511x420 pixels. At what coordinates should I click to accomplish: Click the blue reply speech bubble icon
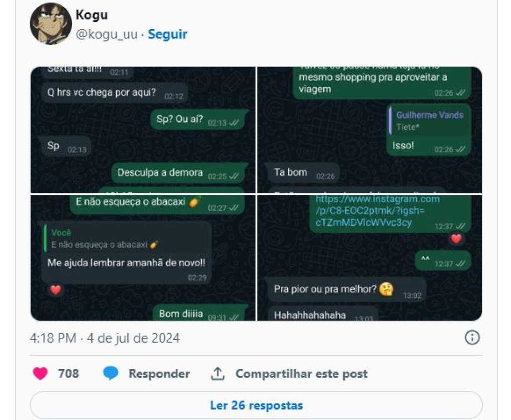pos(110,374)
